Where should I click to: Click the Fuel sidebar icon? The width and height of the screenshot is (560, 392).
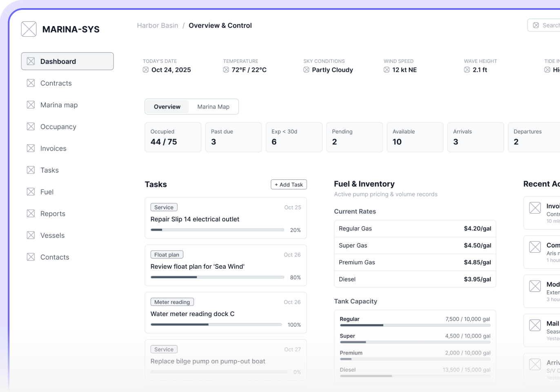(x=31, y=192)
